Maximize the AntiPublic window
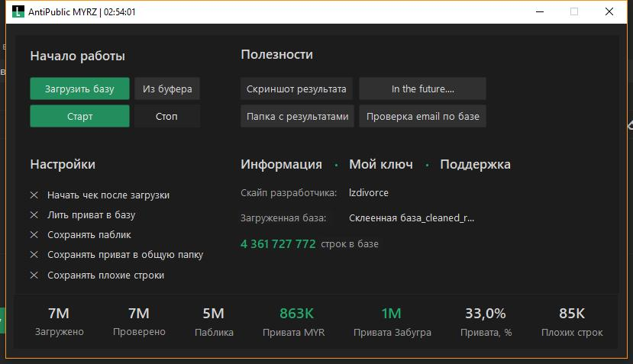The width and height of the screenshot is (633, 364). 574,12
